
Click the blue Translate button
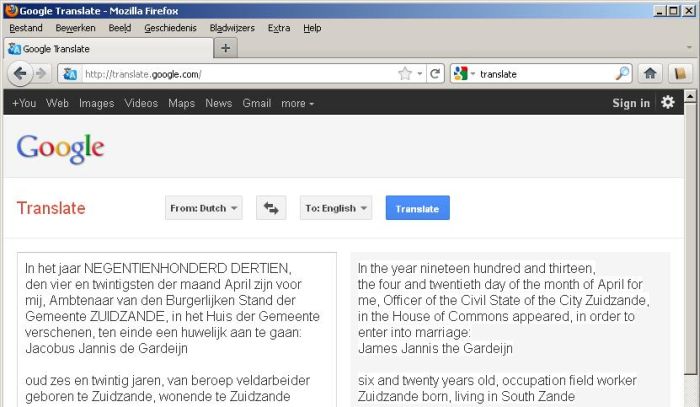tap(417, 208)
